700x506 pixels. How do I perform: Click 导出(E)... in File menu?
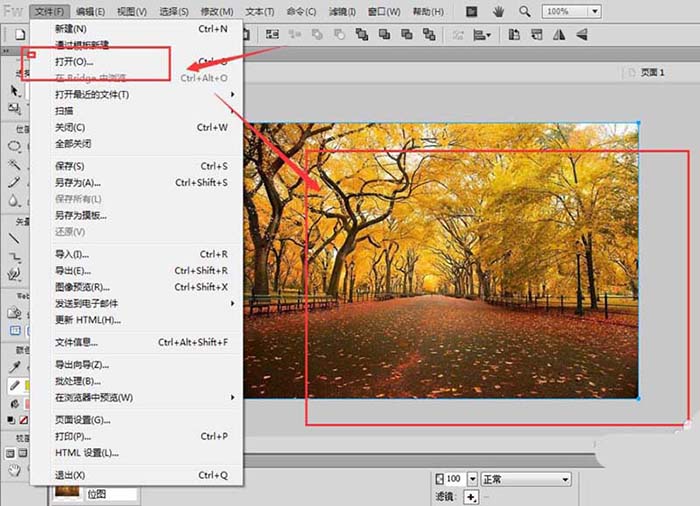(x=73, y=270)
